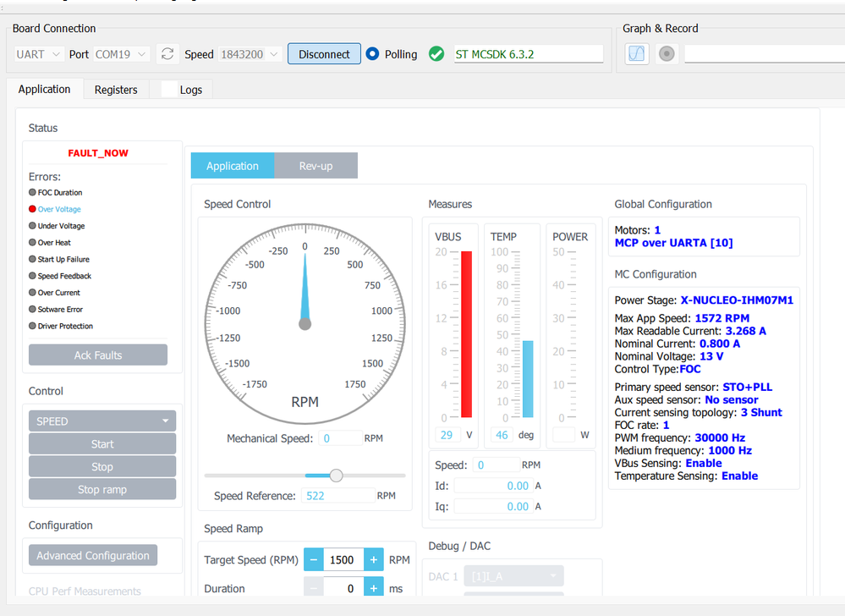Click the STO+PLL speed sensor value
The width and height of the screenshot is (845, 616).
(x=748, y=387)
